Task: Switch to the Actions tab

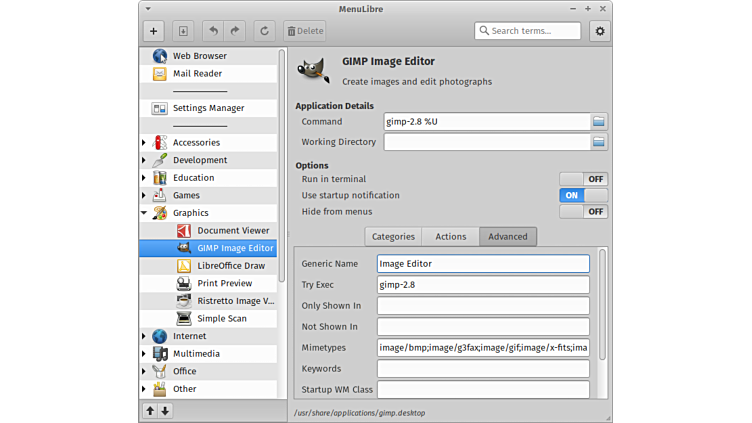Action: pos(450,237)
